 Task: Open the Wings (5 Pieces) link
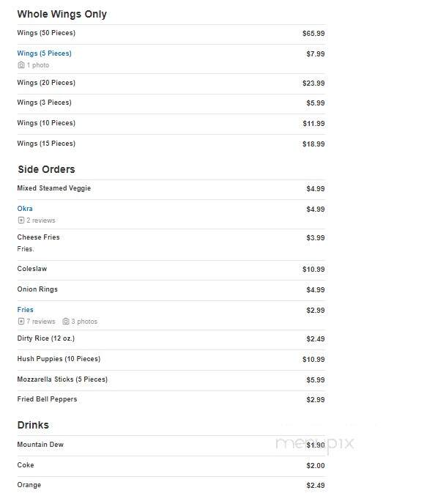[45, 53]
